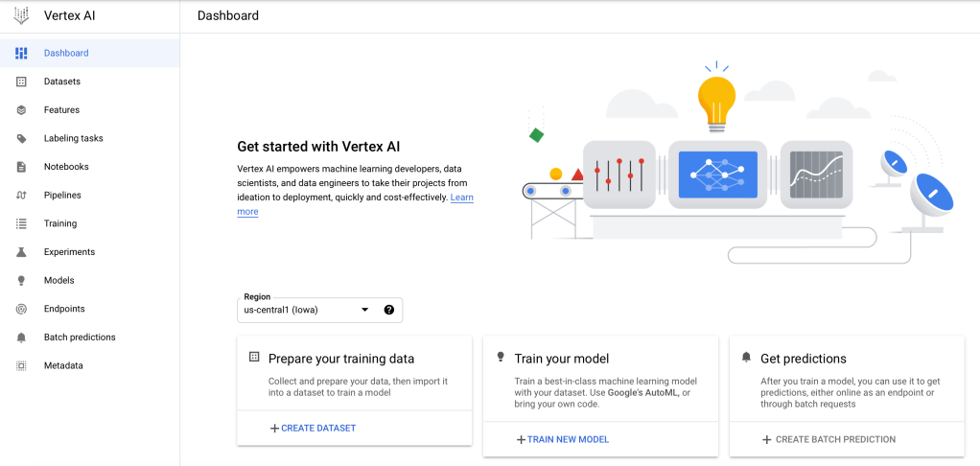The image size is (980, 466).
Task: Click the Datasets sidebar icon
Action: point(21,82)
